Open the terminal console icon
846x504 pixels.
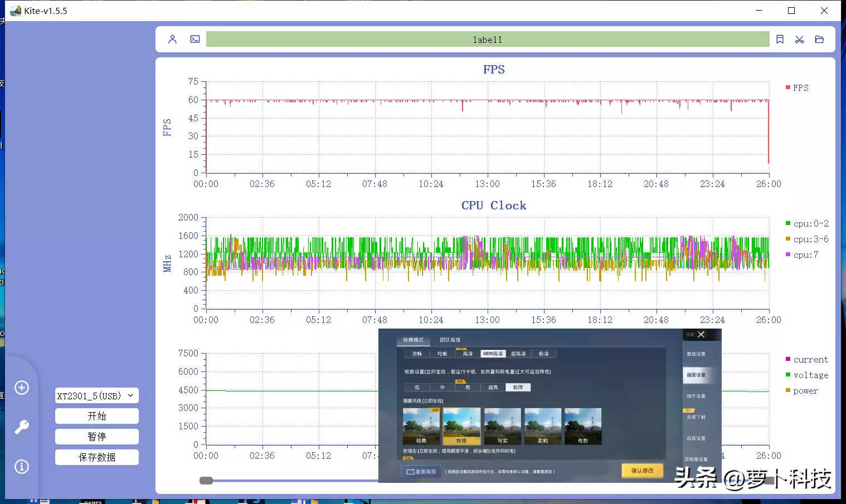coord(195,40)
